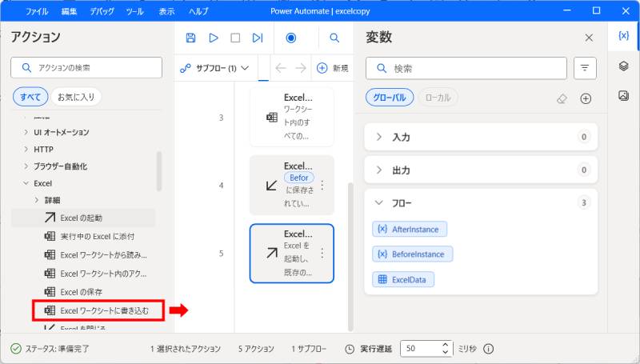This screenshot has width=640, height=364.
Task: Click the AfterInstance variable chip
Action: point(410,229)
